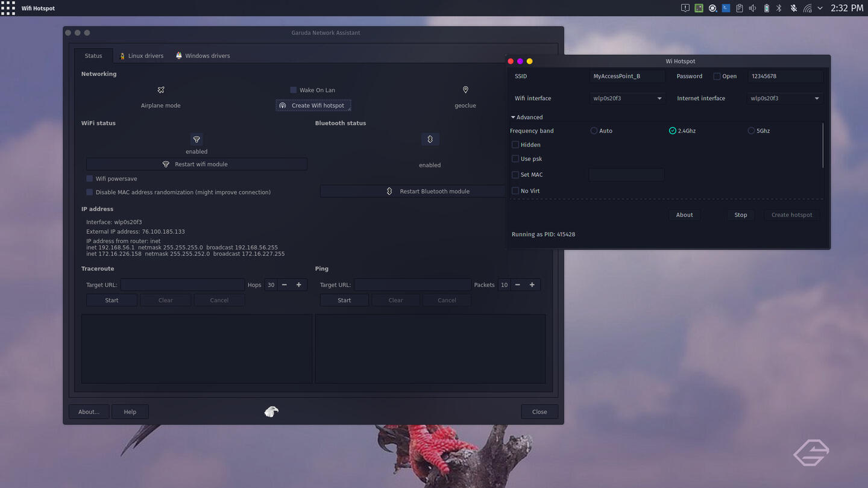Screen dimensions: 868x488
Task: Toggle the Wifi powersave checkbox
Action: point(90,178)
